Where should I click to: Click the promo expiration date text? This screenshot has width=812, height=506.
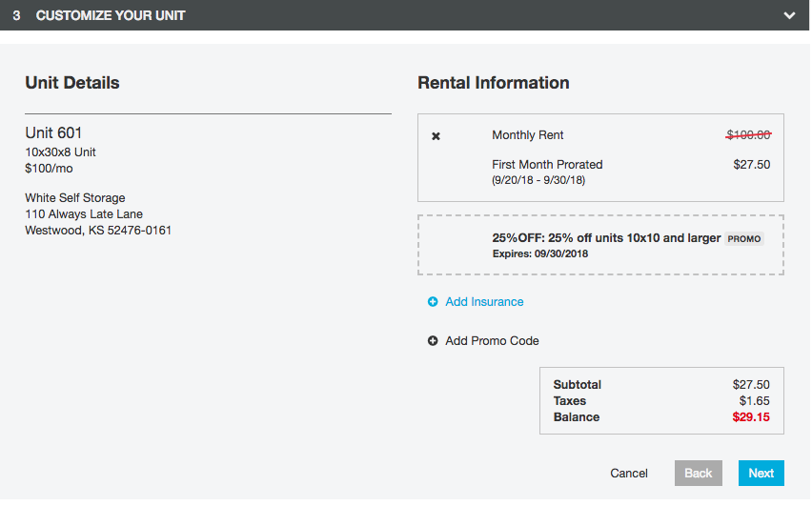[x=540, y=254]
